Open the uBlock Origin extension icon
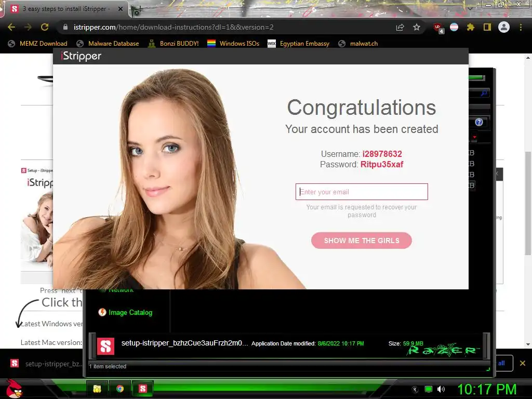 [437, 28]
